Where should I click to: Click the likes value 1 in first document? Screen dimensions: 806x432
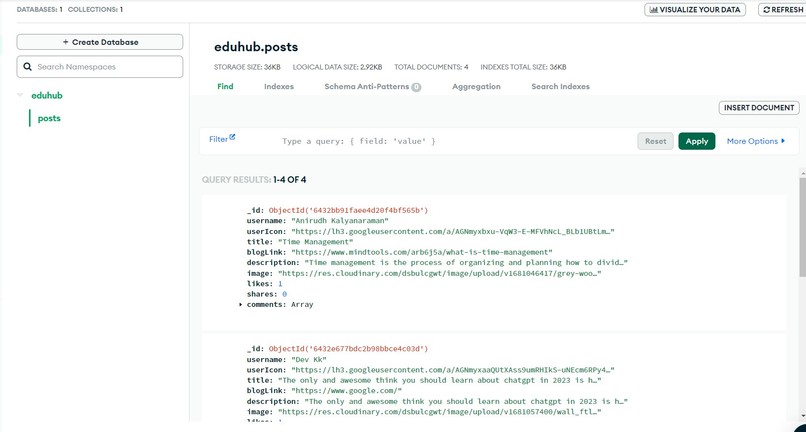tap(280, 284)
